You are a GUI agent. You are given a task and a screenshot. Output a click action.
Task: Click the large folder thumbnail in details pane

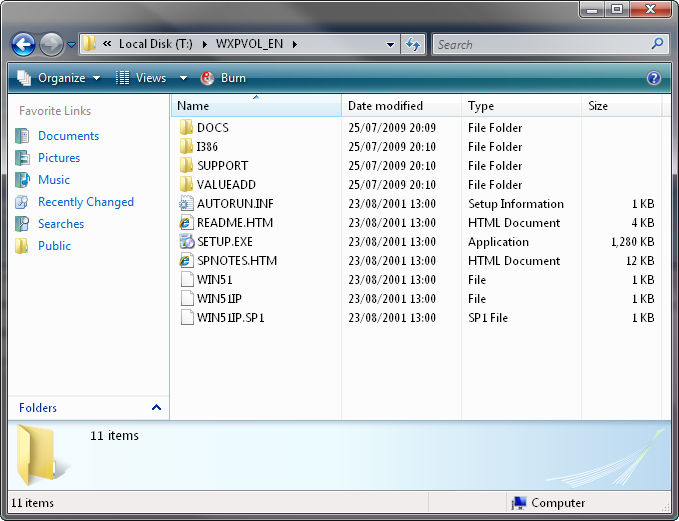point(41,455)
